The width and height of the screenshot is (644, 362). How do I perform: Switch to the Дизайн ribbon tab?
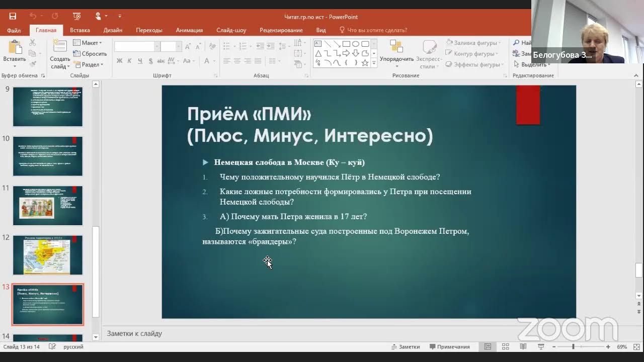(x=113, y=30)
